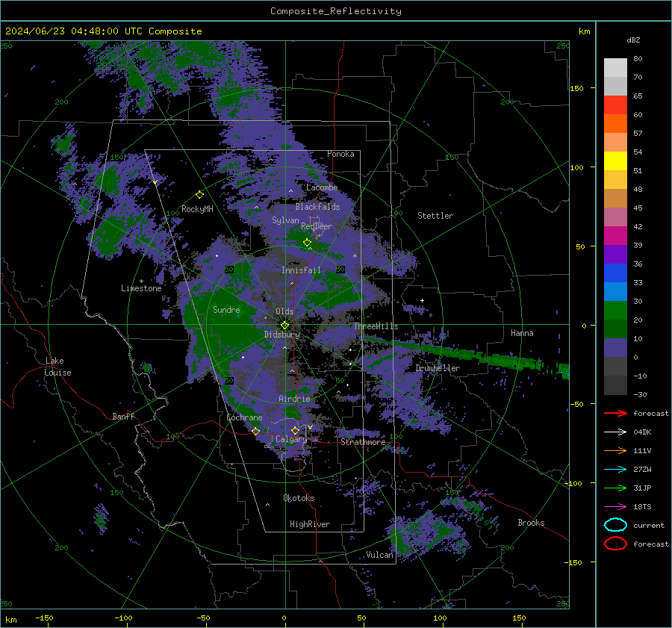The width and height of the screenshot is (672, 628).
Task: Click the asterisk marker above Limestone
Action: 141,282
